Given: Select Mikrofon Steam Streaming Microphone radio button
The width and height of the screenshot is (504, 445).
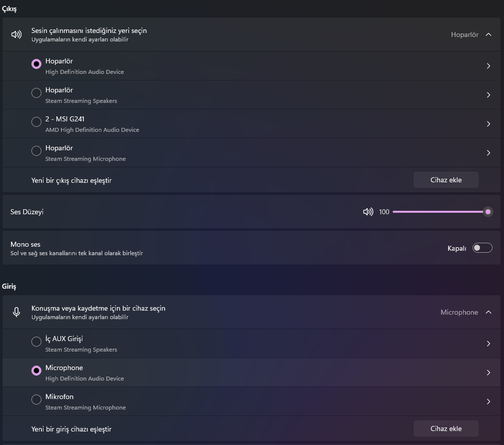Looking at the screenshot, I should 36,400.
